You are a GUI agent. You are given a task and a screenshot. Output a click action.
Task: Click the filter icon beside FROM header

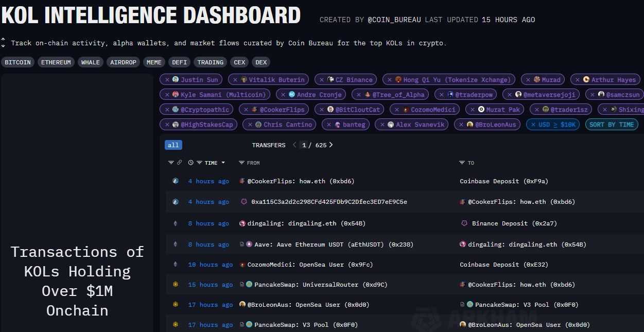241,163
